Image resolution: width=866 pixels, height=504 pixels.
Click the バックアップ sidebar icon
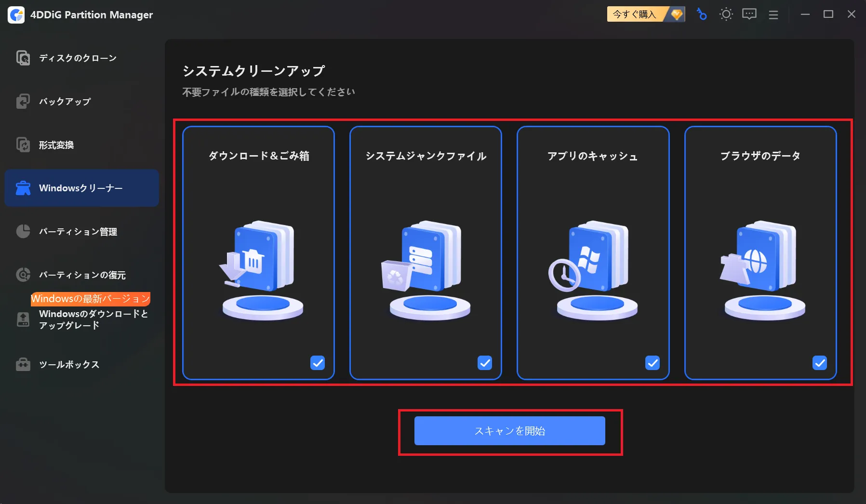pyautogui.click(x=23, y=101)
